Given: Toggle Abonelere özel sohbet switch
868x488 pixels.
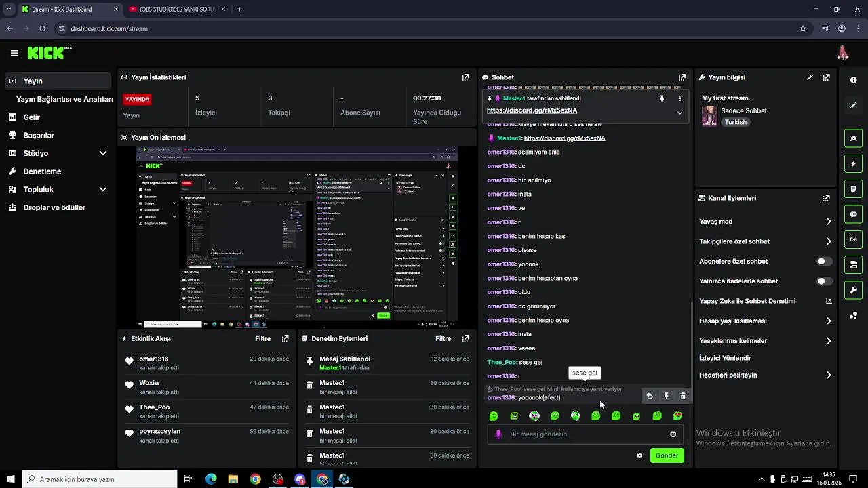Looking at the screenshot, I should click(824, 261).
